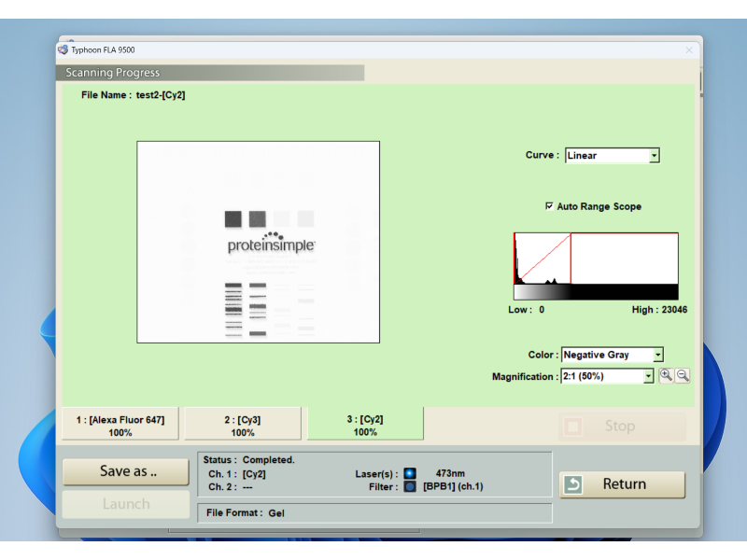
Task: Click the 473nm laser indicator icon
Action: [x=410, y=473]
